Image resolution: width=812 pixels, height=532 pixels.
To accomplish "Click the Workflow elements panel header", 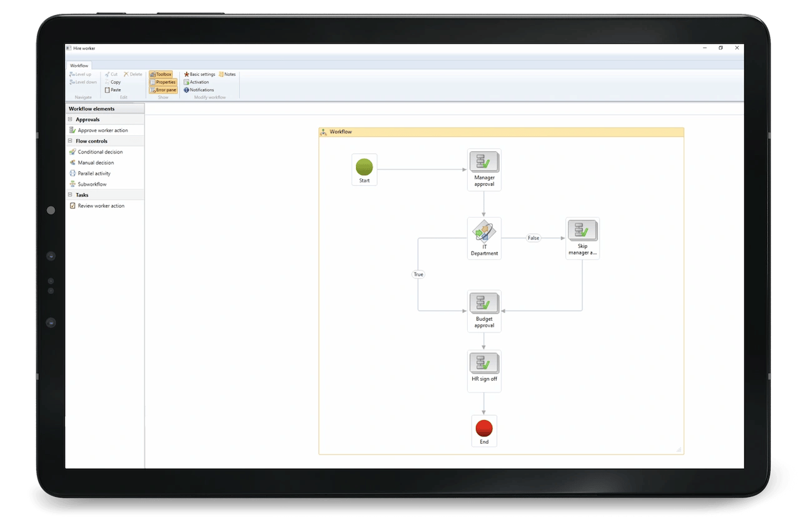I will point(105,109).
